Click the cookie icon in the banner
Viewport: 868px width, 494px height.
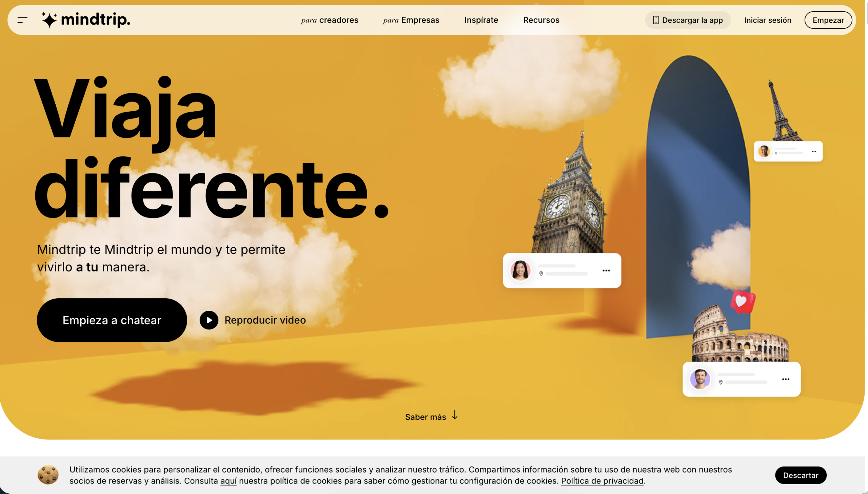[48, 475]
